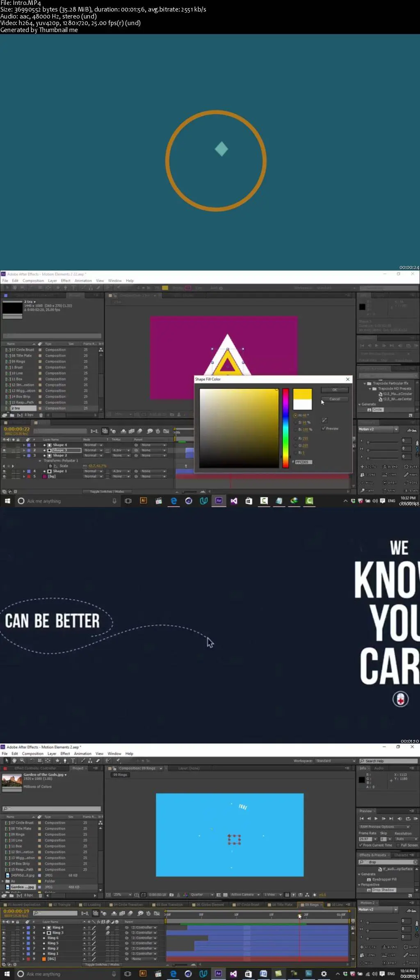Click the yellow color field in Shape Fill Color dialog
Viewport: 420px width, 980px height.
coord(239,428)
